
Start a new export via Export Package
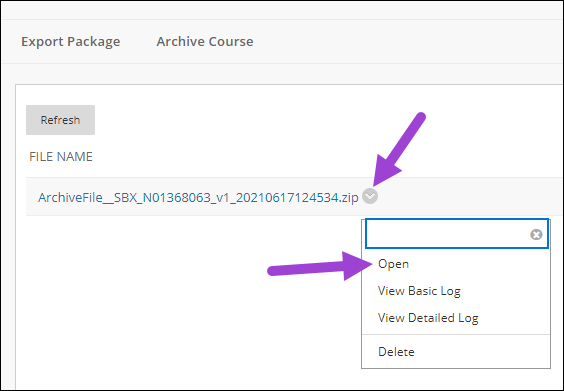(70, 41)
